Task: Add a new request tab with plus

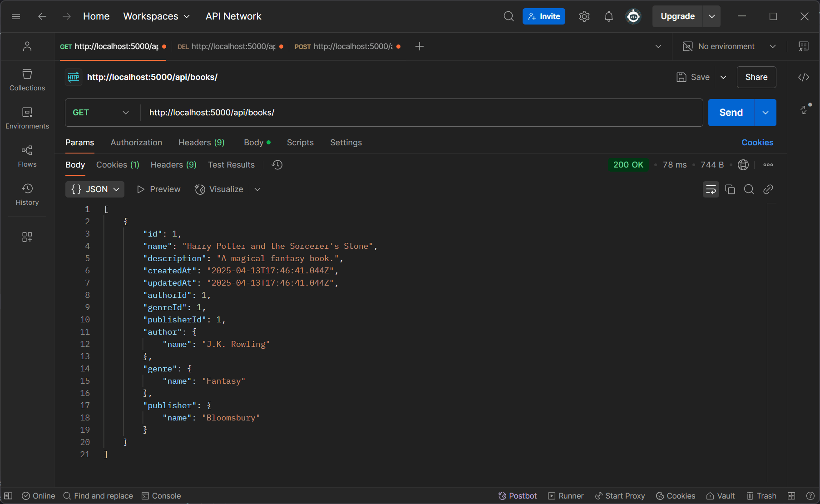Action: [x=420, y=46]
